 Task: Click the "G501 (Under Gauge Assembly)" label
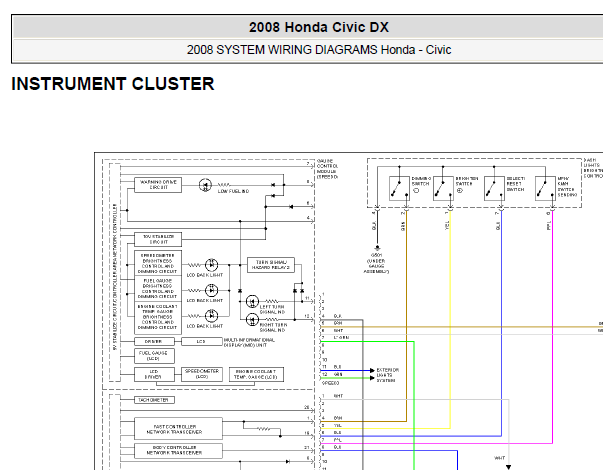(376, 263)
